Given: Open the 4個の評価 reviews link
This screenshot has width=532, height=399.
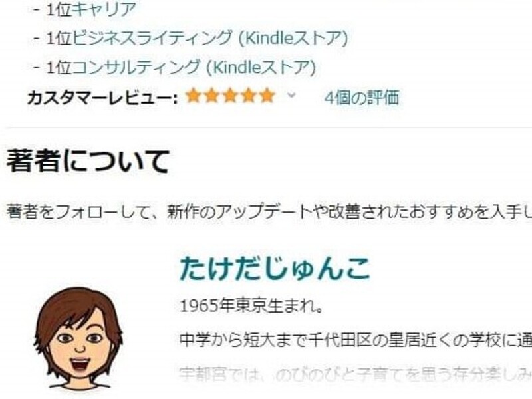Looking at the screenshot, I should click(362, 98).
